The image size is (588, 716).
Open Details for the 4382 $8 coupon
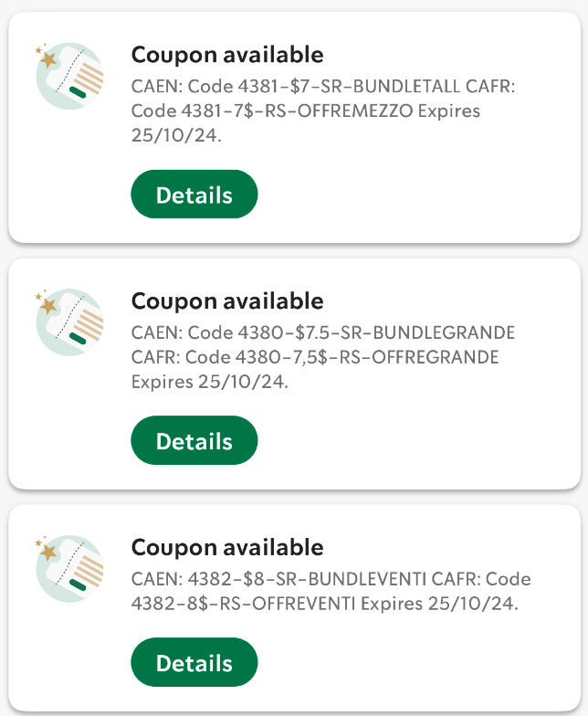194,662
